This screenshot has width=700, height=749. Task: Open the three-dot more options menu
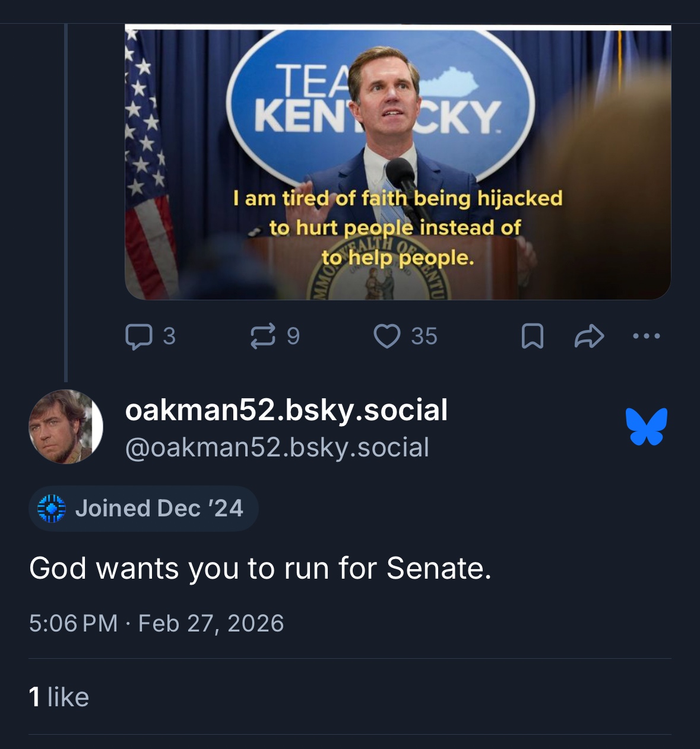coord(647,337)
